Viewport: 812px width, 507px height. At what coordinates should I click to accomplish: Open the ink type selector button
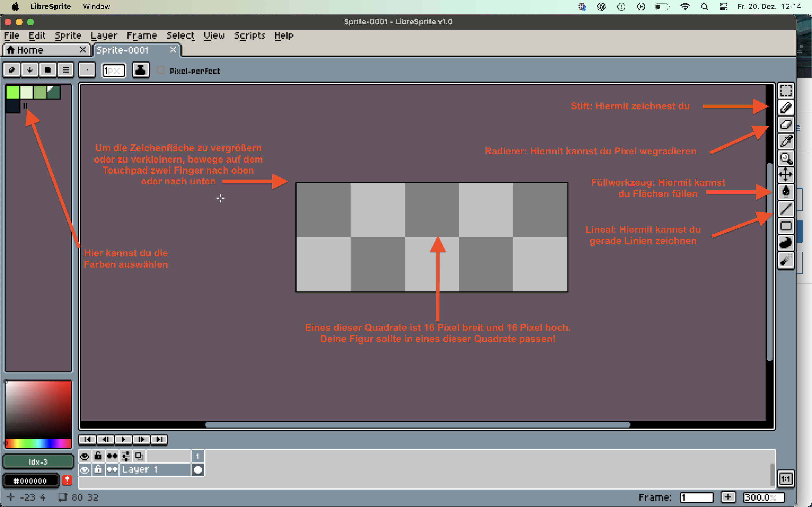[141, 70]
